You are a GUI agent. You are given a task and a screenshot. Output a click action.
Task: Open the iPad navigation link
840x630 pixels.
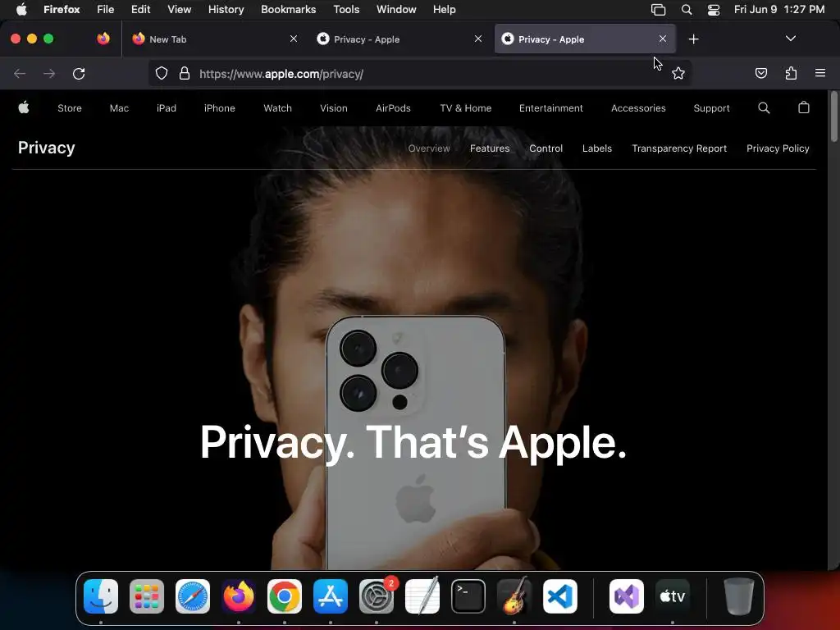click(x=166, y=108)
